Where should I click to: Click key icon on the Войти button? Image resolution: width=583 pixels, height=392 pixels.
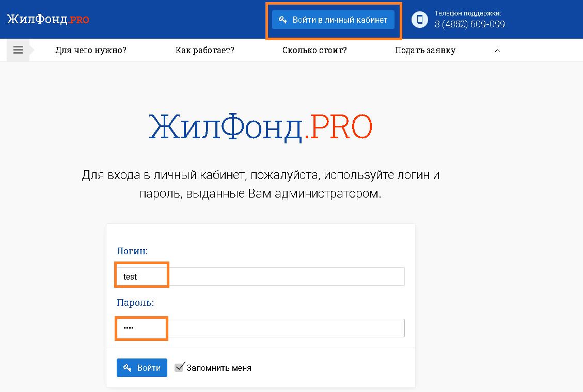[x=127, y=368]
